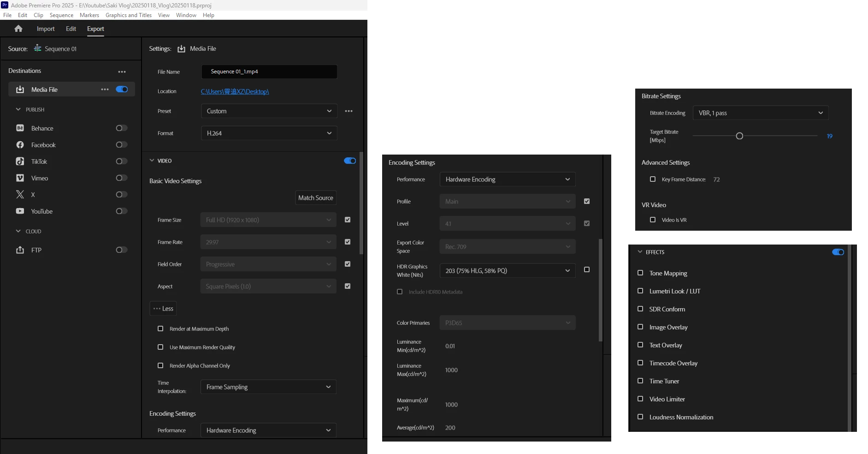Click the Premiere Pro app logo
This screenshot has width=868, height=454.
pyautogui.click(x=5, y=5)
